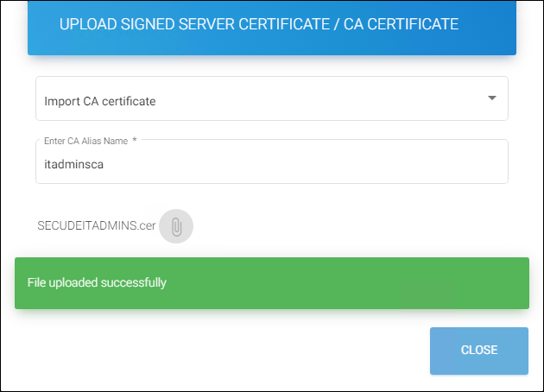Open the Import CA certificate combo box
This screenshot has width=544, height=392.
(x=271, y=99)
